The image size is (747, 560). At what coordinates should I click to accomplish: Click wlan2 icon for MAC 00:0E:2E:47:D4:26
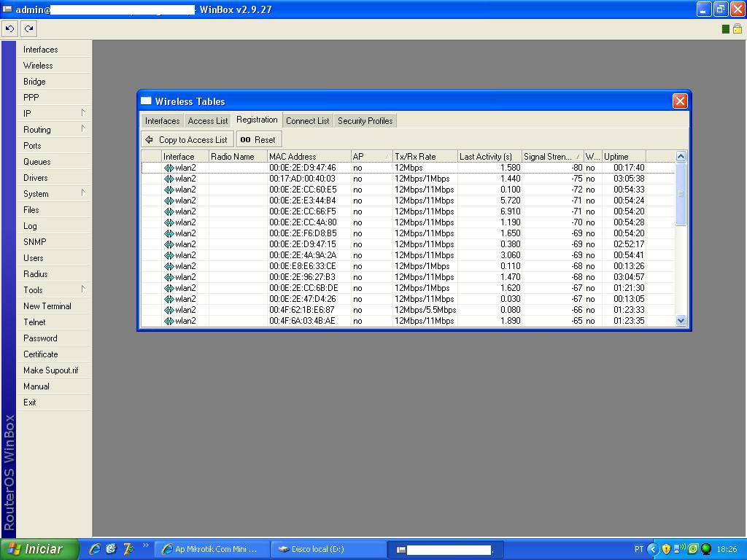(x=169, y=299)
